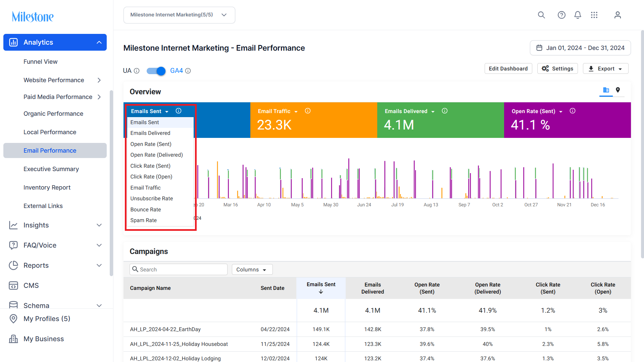The image size is (644, 362).
Task: Open the search magnifier icon in header
Action: (541, 15)
